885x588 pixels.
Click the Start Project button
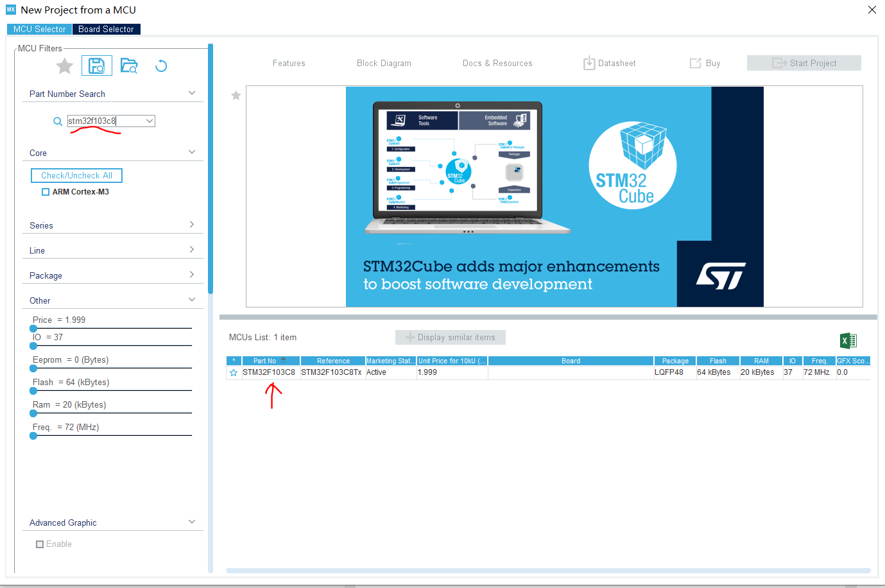804,63
